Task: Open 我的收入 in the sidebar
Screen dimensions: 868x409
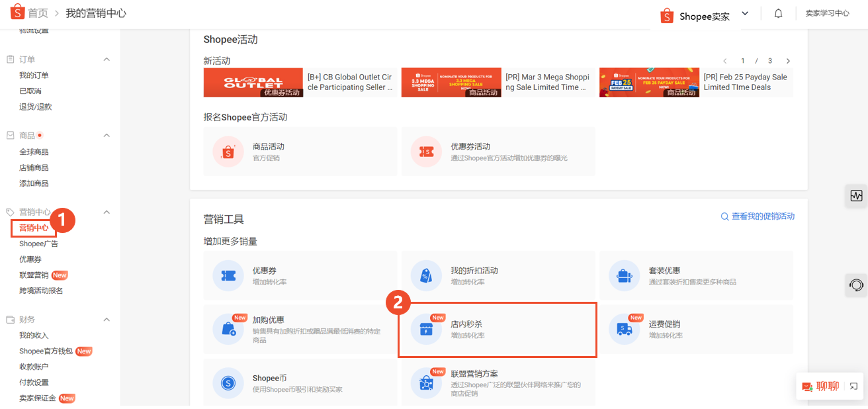Action: [x=34, y=336]
